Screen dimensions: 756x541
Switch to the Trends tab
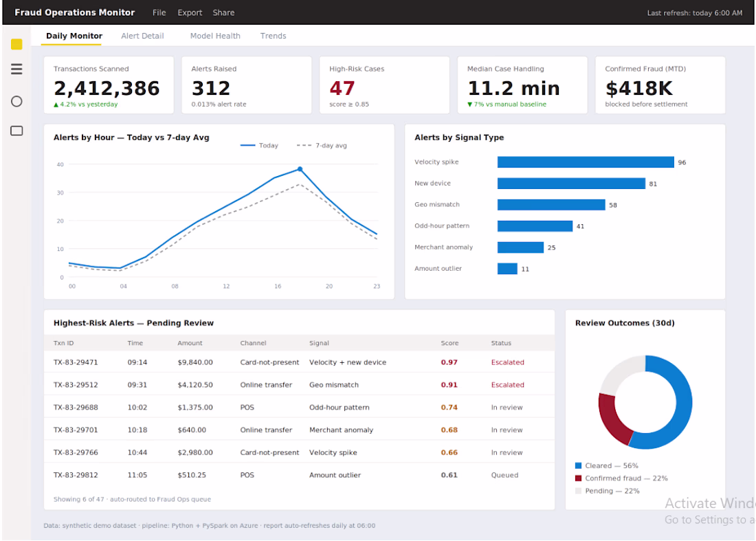tap(273, 36)
